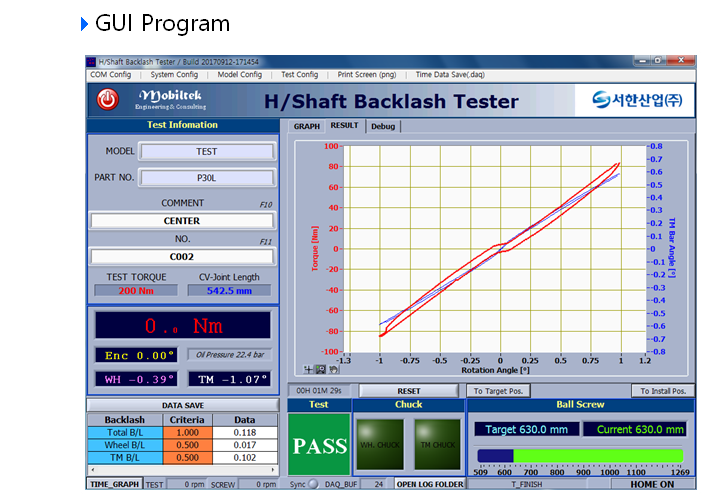Image resolution: width=702 pixels, height=495 pixels.
Task: Click the Mobiltek logo
Action: pos(171,99)
